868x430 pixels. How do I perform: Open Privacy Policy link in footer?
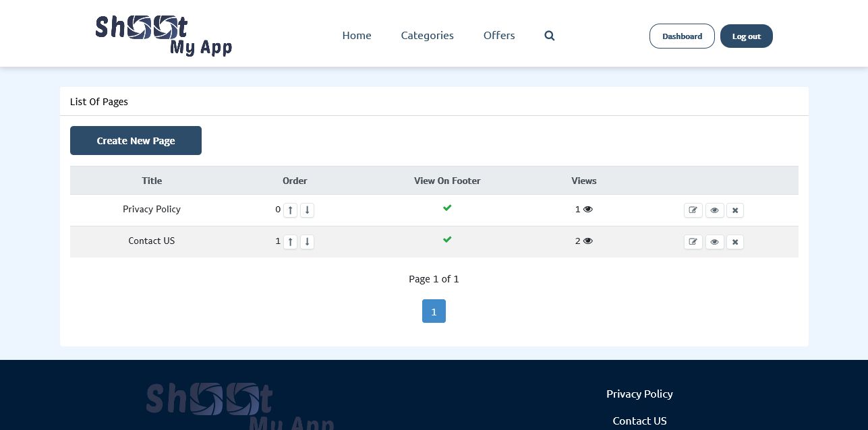coord(639,394)
